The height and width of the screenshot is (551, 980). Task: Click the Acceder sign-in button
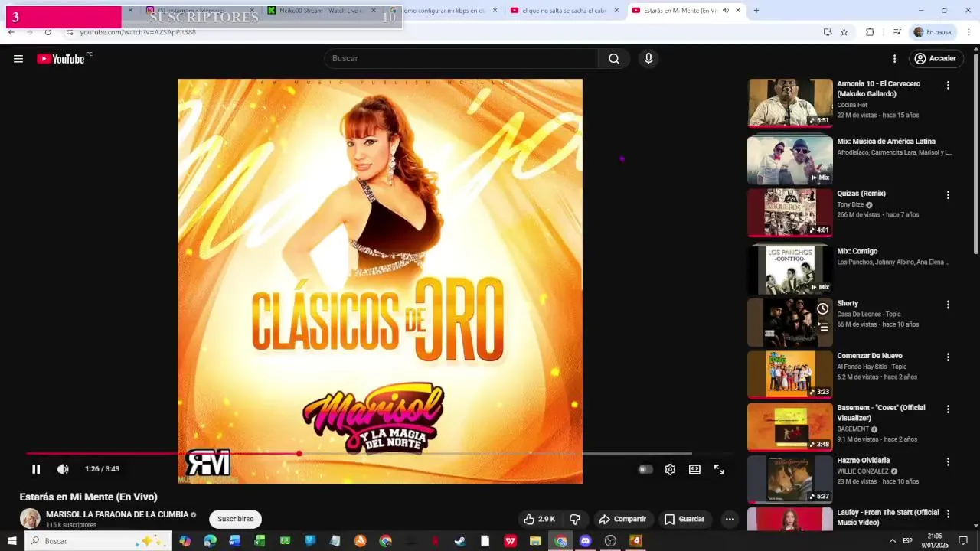coord(935,59)
